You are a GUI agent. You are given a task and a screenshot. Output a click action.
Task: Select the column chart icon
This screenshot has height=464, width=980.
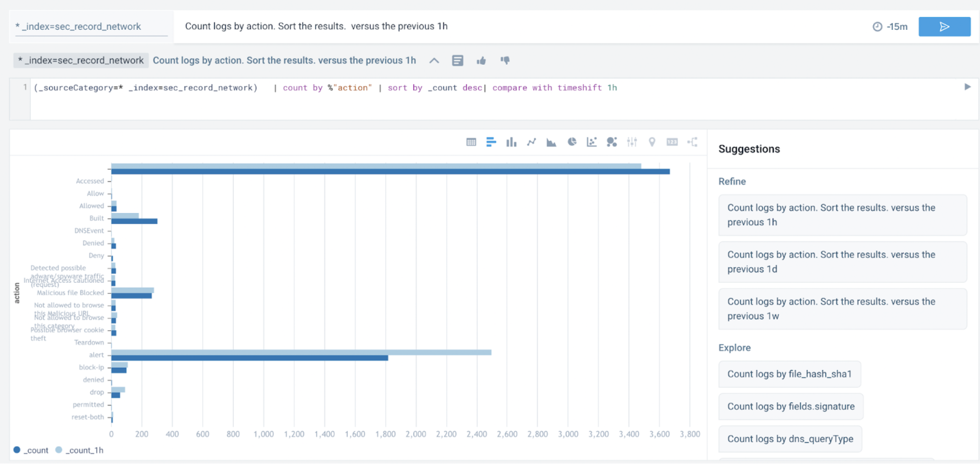point(511,142)
